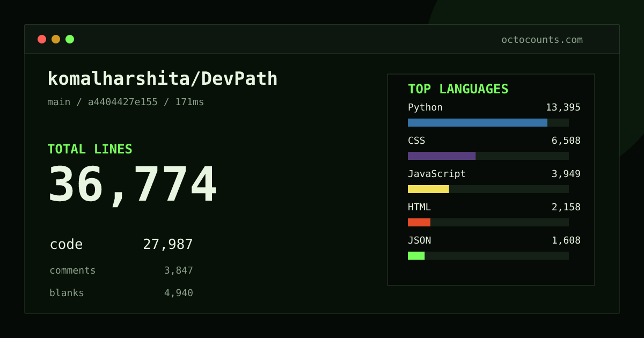This screenshot has width=644, height=338.
Task: Select the 3,847 comments count
Action: (179, 270)
